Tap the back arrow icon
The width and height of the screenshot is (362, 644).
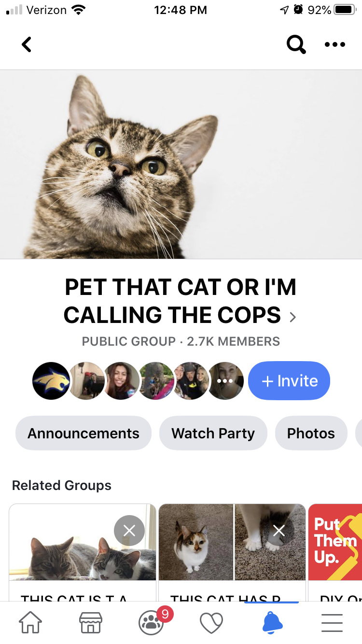27,44
